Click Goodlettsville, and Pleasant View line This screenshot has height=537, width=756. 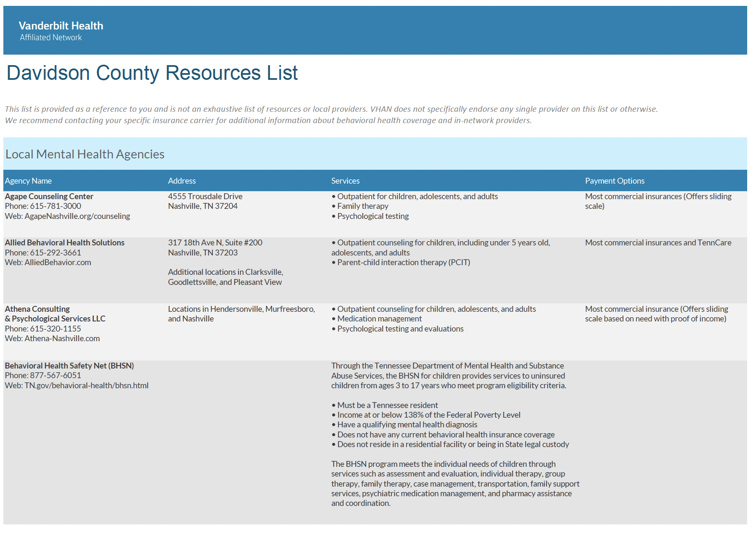coord(225,282)
